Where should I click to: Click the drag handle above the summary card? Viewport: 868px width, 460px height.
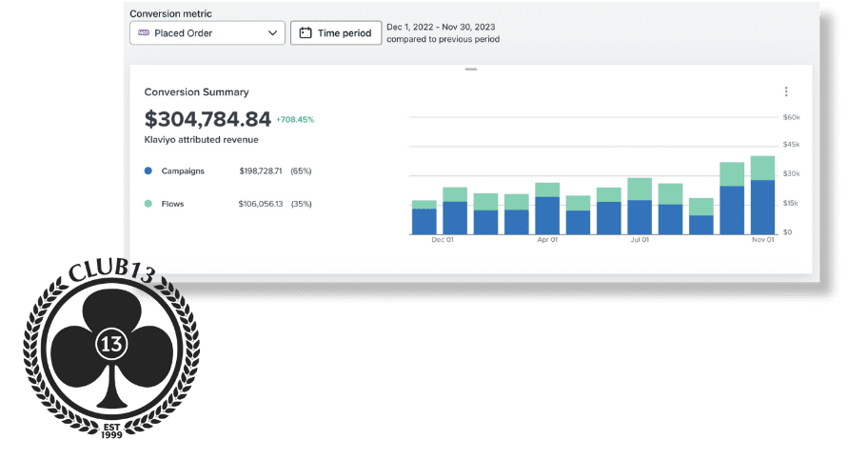(471, 70)
